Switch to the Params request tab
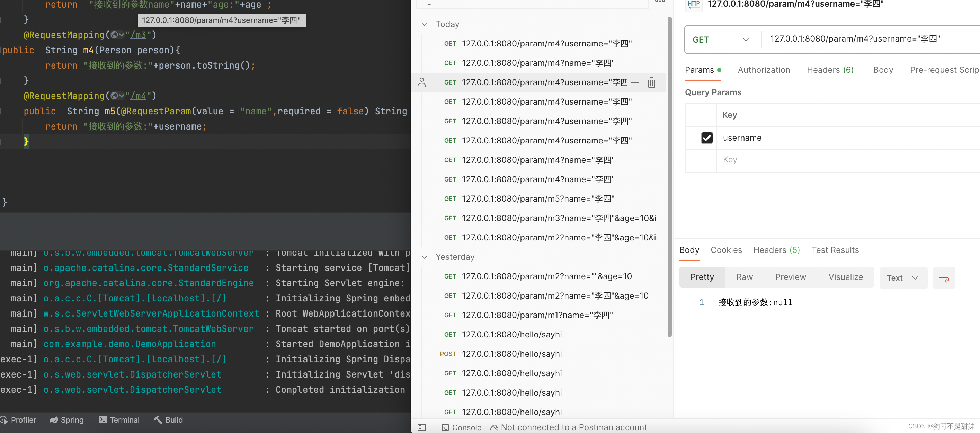Screen dimensions: 980x433 point(703,70)
